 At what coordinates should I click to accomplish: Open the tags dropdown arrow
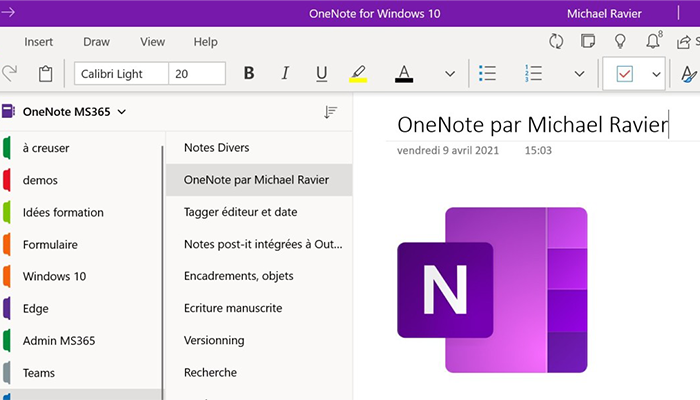pyautogui.click(x=656, y=74)
